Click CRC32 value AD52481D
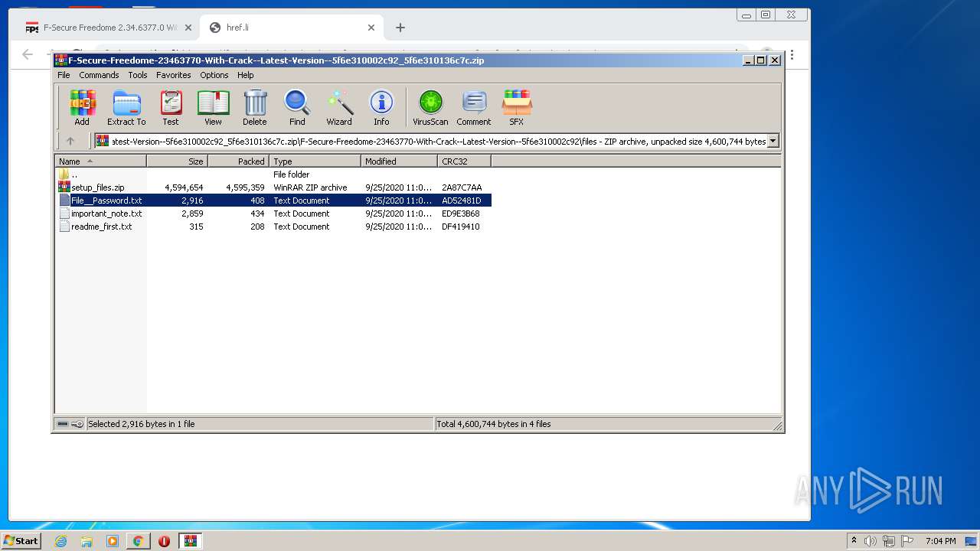Image resolution: width=980 pixels, height=551 pixels. coord(461,201)
